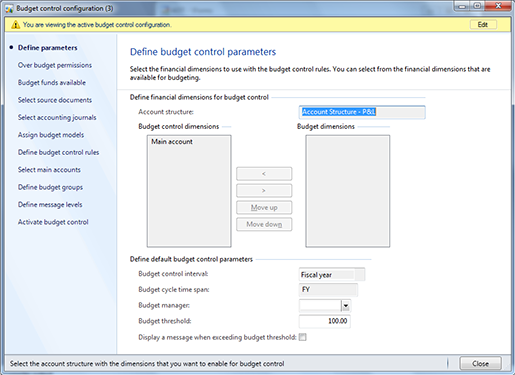Click the Define budget control parameters heading

click(203, 52)
